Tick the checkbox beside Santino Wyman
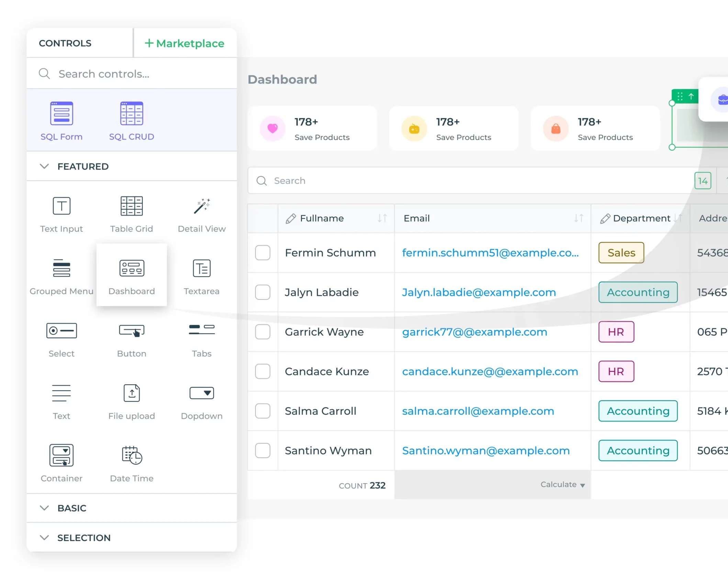728x582 pixels. click(x=262, y=450)
